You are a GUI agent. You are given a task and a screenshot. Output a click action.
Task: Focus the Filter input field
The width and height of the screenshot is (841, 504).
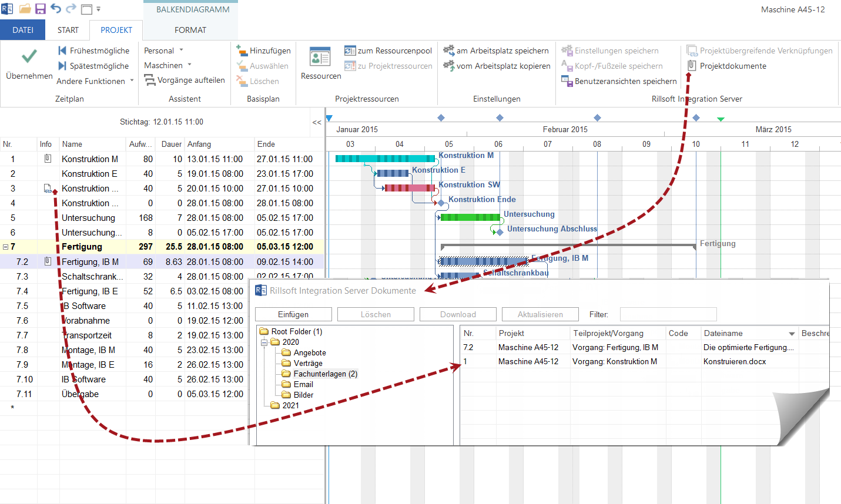[668, 314]
